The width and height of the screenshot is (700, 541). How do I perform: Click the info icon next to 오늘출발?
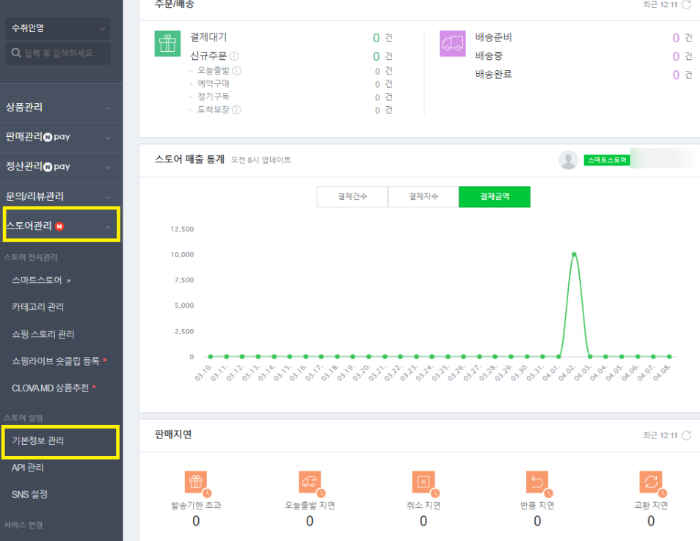coord(237,71)
